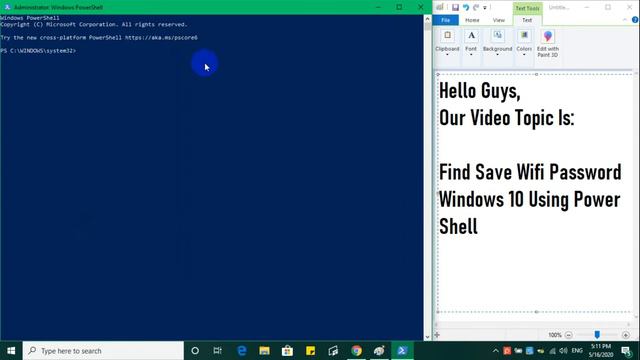Click the red tray icon in system tray
Image resolution: width=640 pixels, height=360 pixels.
[x=507, y=351]
